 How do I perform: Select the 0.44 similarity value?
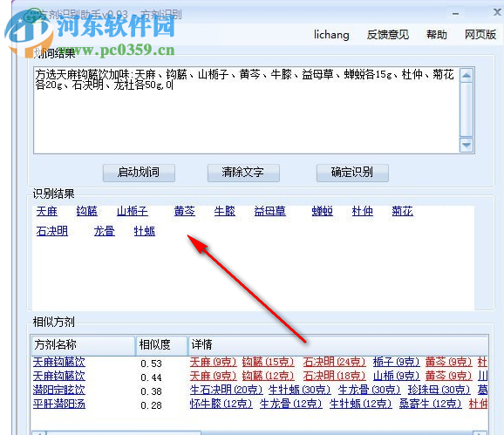[152, 377]
